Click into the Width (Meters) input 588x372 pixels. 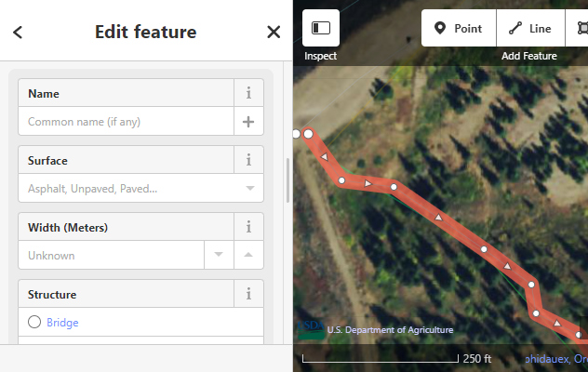112,256
